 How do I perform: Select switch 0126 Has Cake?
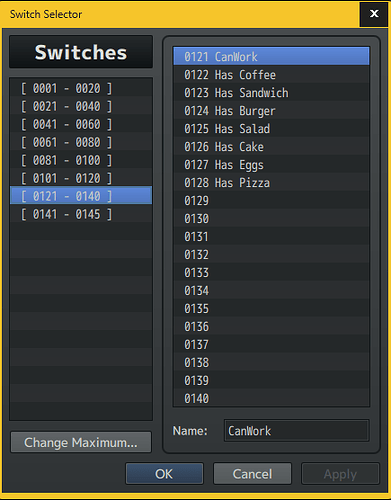(x=271, y=147)
